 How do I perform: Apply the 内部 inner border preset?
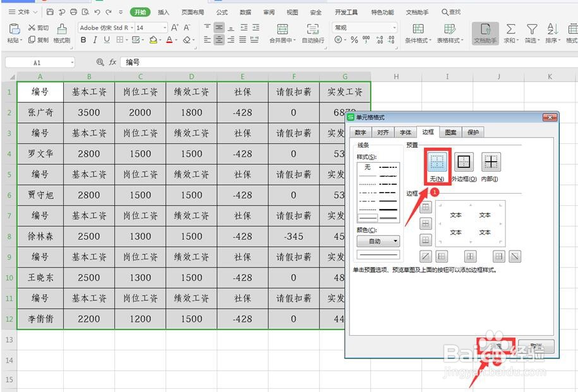coord(491,162)
